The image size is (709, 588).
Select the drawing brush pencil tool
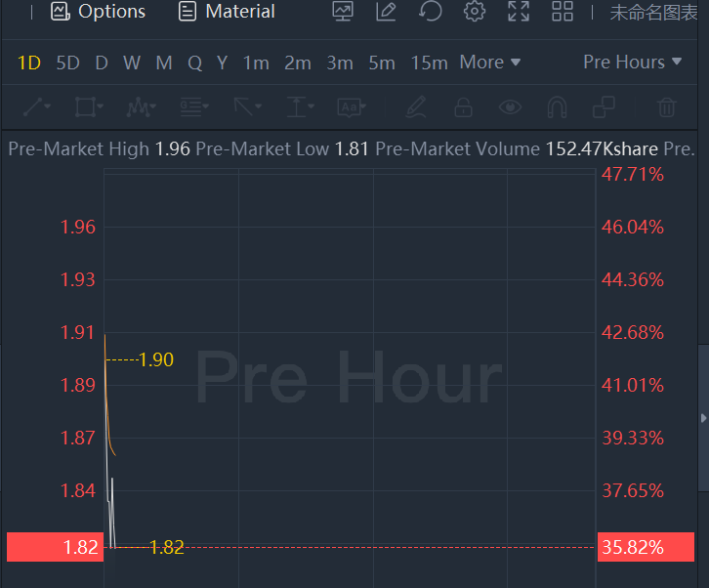(416, 106)
